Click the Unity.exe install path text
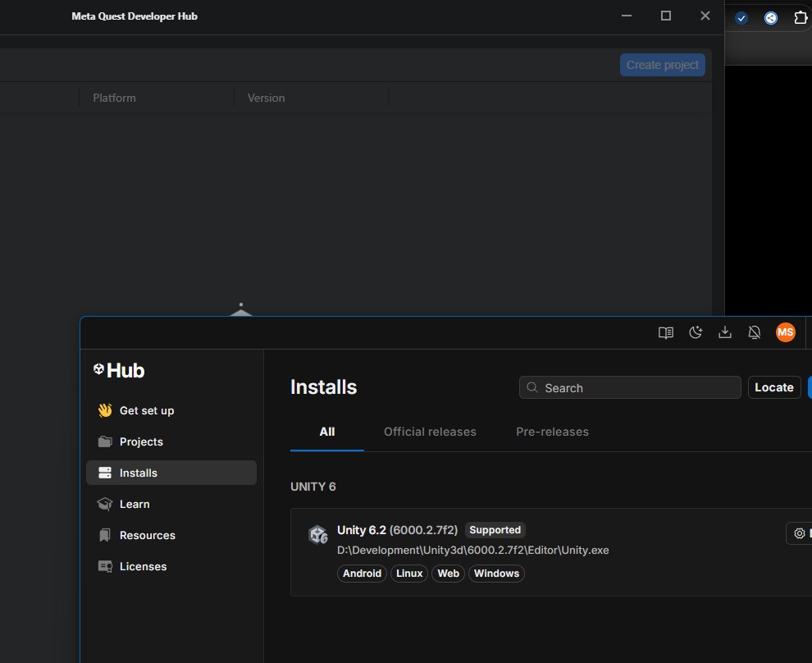This screenshot has width=812, height=663. pos(472,550)
